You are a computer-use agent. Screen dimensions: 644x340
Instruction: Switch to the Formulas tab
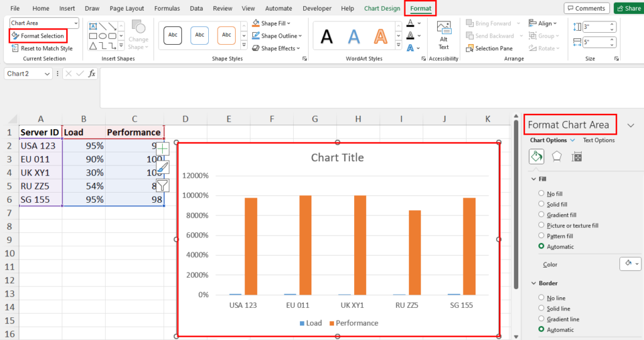tap(167, 8)
